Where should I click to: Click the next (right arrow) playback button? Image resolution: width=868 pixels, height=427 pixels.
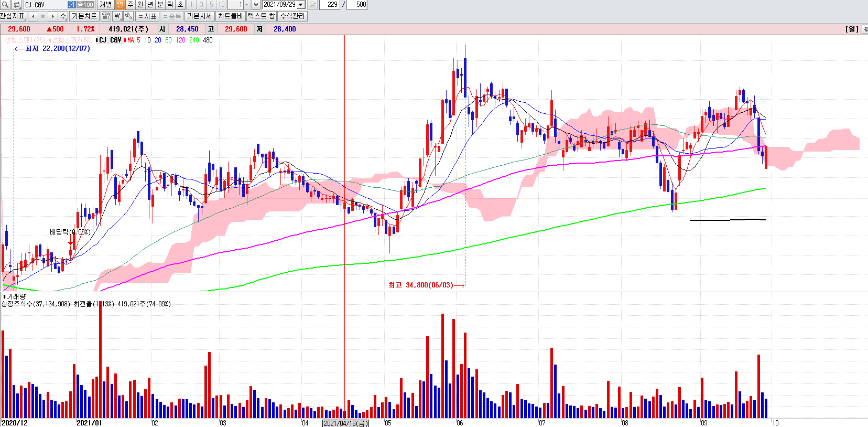(52, 16)
